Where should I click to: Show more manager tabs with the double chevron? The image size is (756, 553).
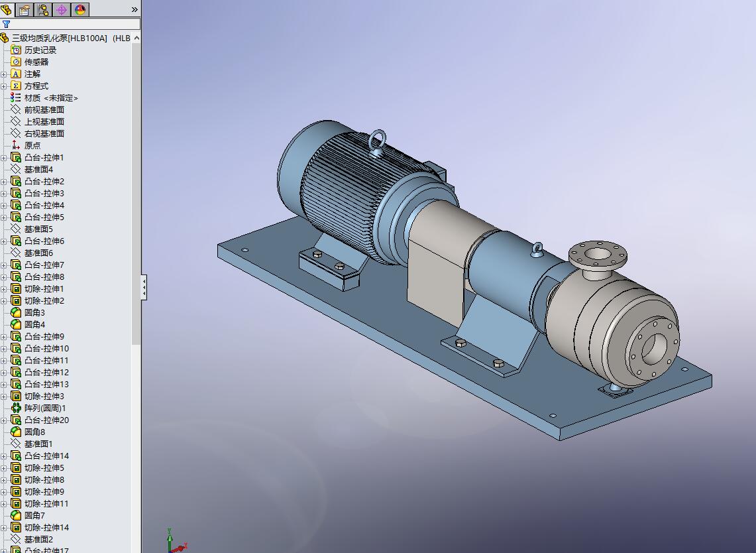pos(134,9)
